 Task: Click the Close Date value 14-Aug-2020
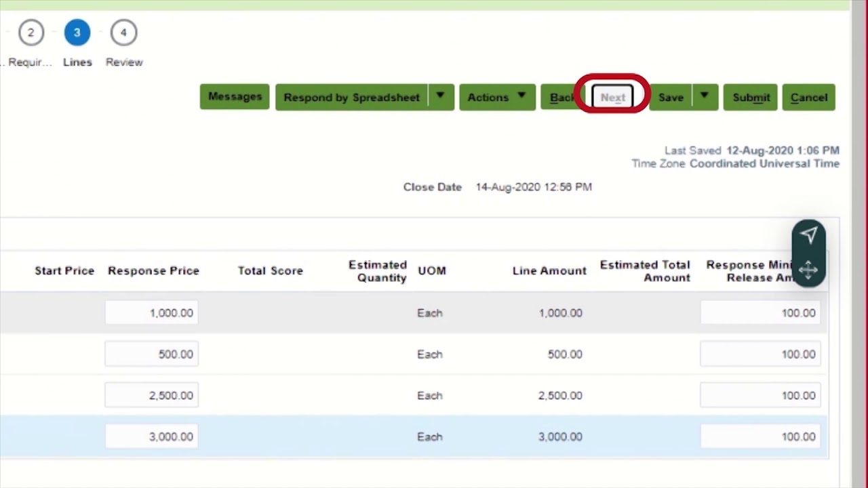534,187
